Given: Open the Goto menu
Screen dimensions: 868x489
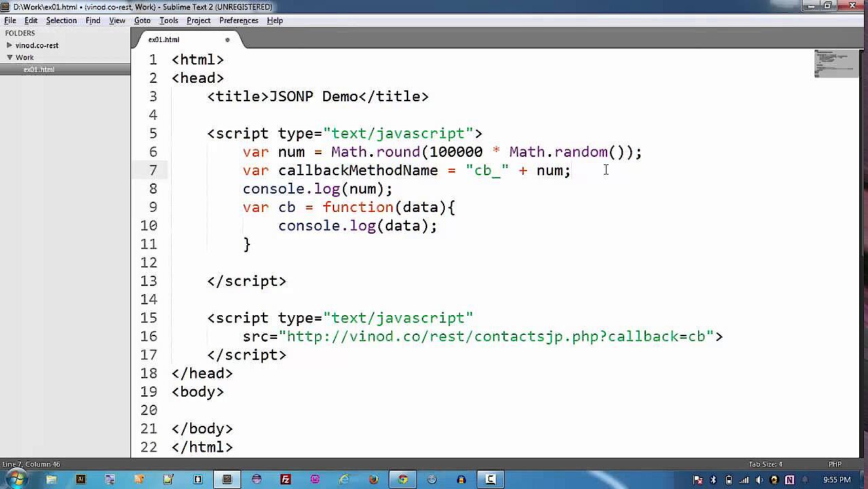Looking at the screenshot, I should (x=142, y=20).
